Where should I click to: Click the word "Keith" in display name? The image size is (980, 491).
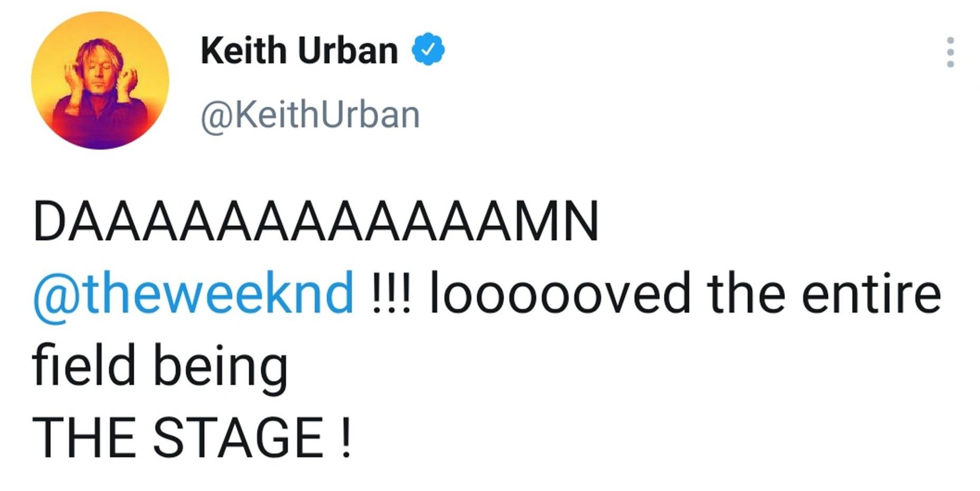tap(243, 51)
